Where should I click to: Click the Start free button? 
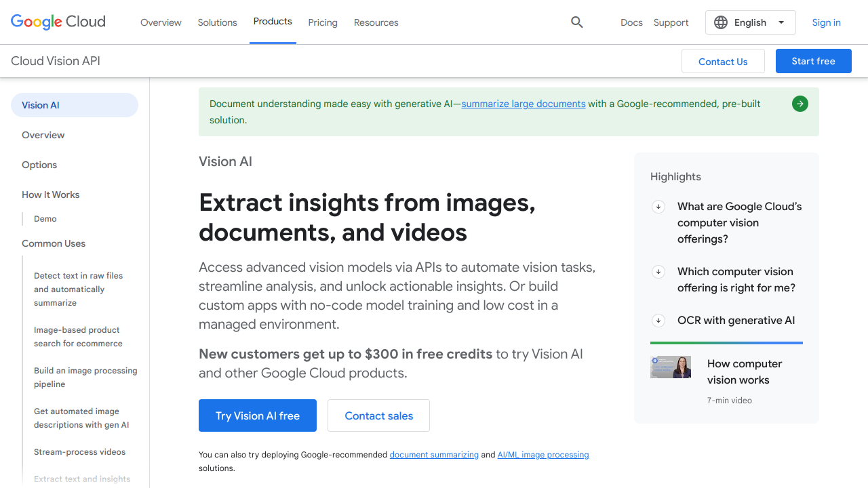click(x=814, y=61)
